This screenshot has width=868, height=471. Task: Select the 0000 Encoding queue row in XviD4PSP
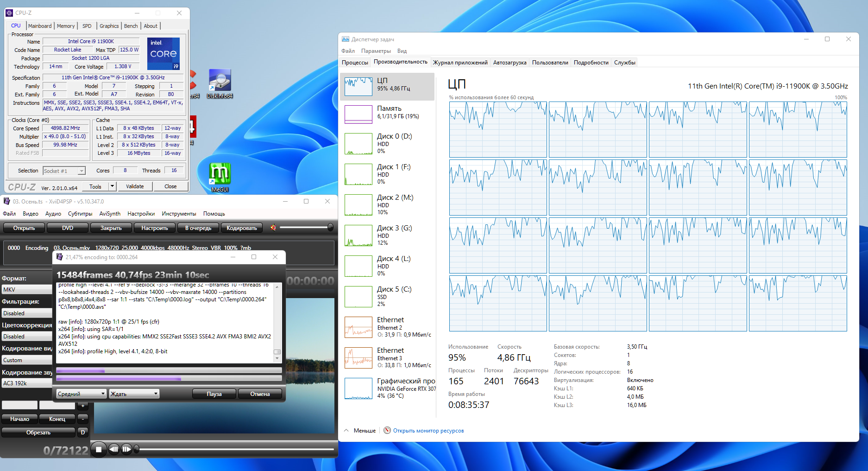click(169, 248)
